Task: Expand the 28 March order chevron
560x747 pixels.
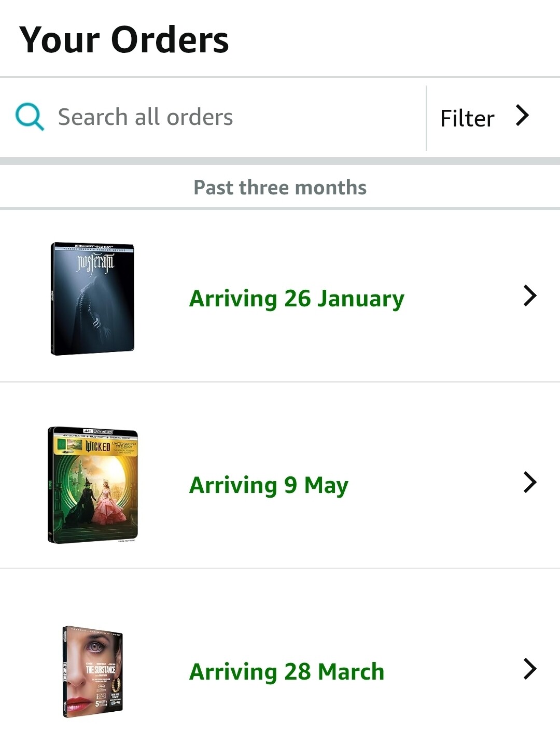Action: [529, 669]
